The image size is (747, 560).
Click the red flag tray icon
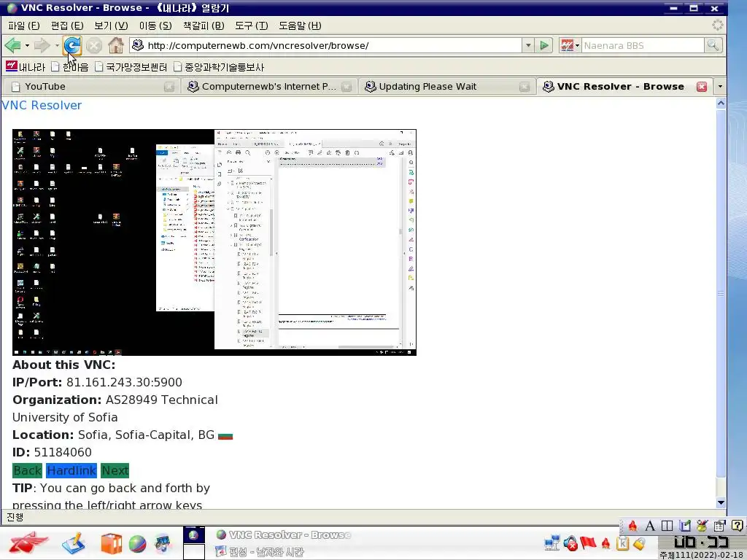588,542
